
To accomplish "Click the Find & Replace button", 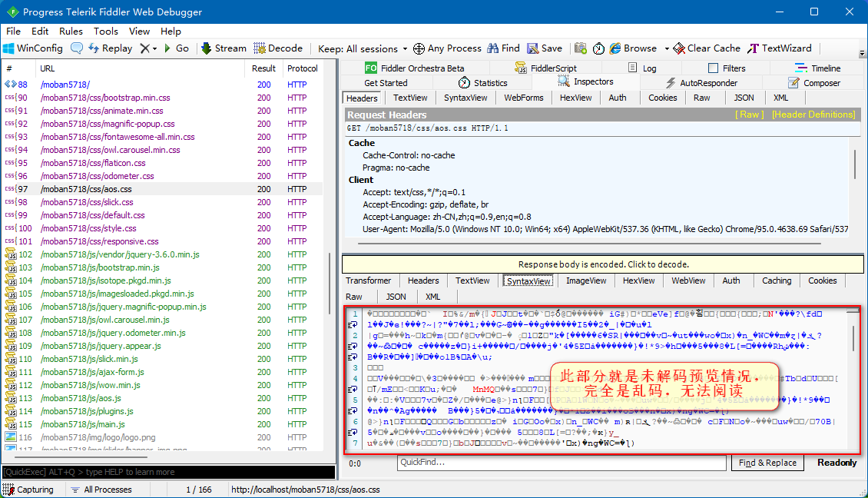I will coord(767,463).
